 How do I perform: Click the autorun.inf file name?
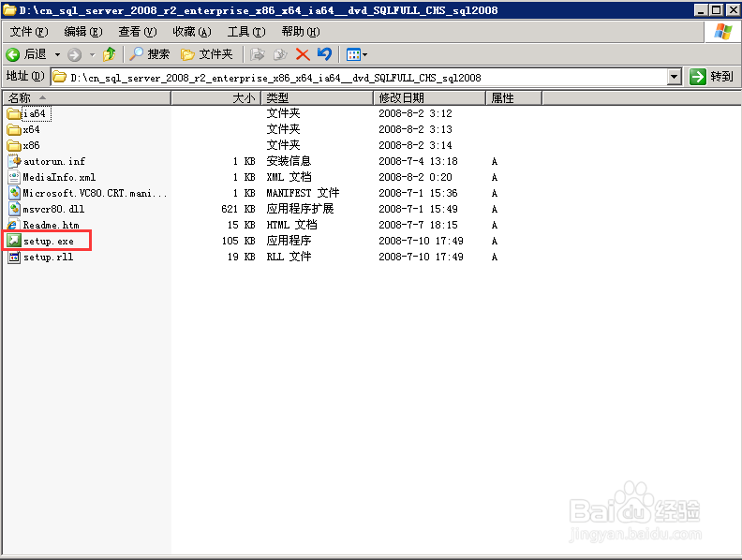coord(54,162)
